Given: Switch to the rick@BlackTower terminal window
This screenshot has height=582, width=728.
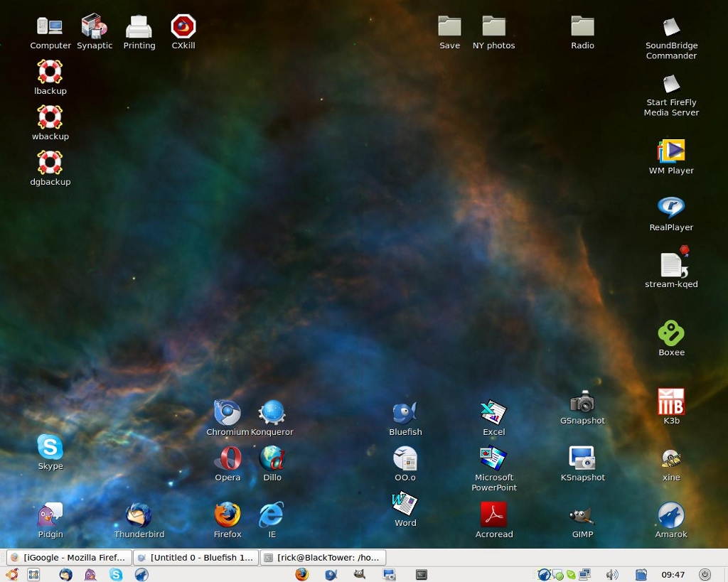Looking at the screenshot, I should coord(323,557).
